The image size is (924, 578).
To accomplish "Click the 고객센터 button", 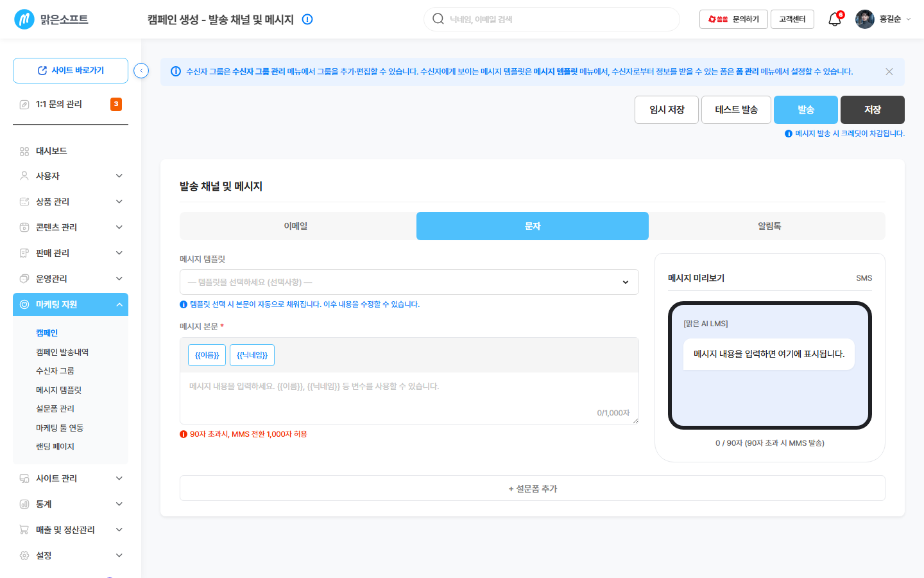I will (792, 19).
